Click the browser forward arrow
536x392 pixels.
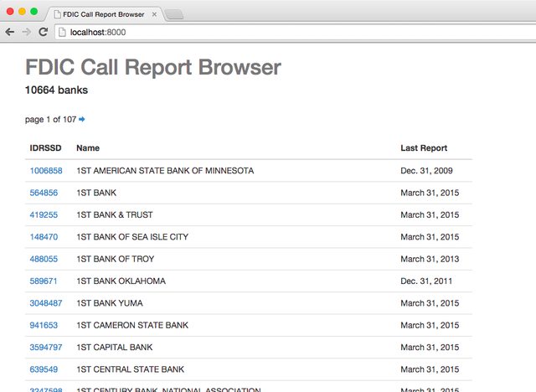[26, 32]
